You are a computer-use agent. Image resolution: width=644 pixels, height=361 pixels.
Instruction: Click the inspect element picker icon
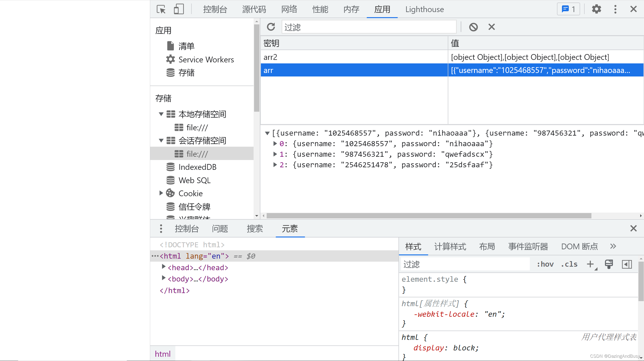161,9
